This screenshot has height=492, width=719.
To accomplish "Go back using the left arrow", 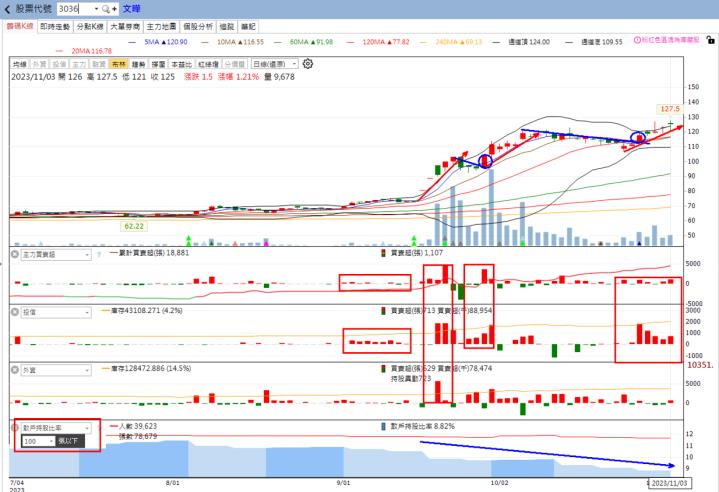I will pyautogui.click(x=6, y=9).
